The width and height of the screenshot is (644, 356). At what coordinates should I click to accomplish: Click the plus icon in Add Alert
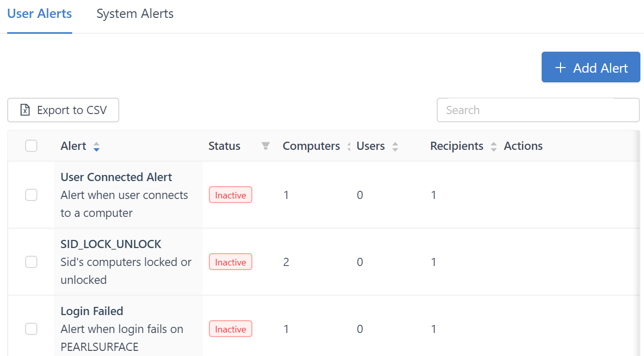pos(560,68)
